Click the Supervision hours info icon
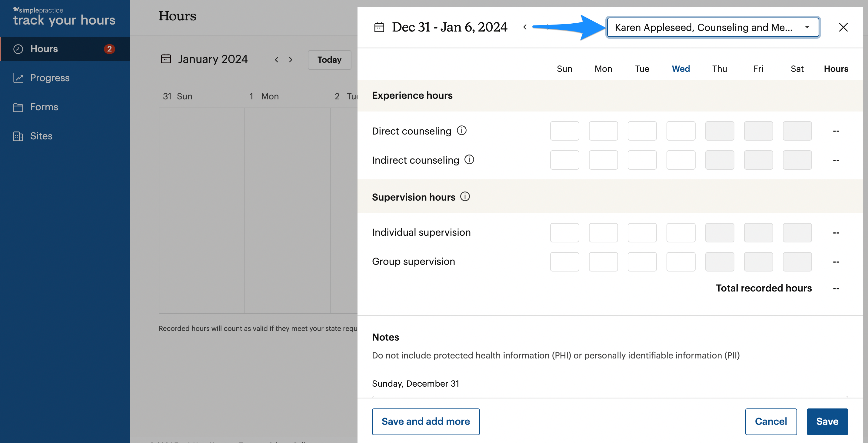Viewport: 868px width, 443px height. click(465, 196)
